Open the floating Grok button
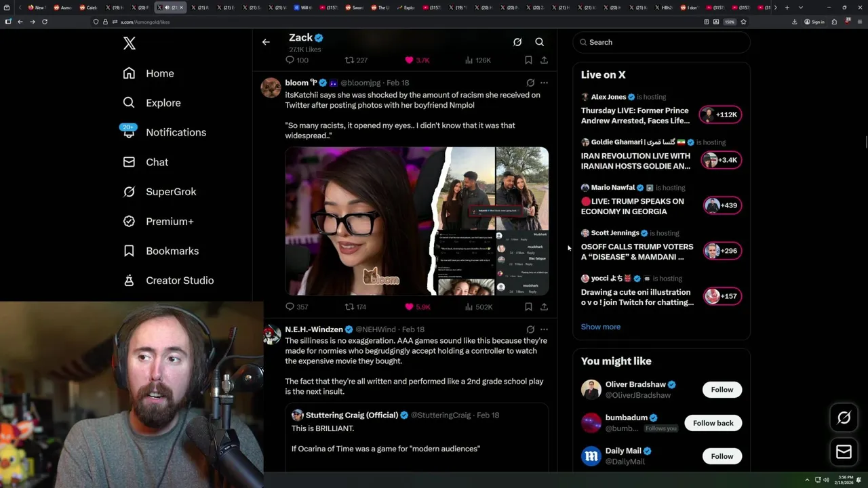The height and width of the screenshot is (488, 868). pyautogui.click(x=844, y=418)
